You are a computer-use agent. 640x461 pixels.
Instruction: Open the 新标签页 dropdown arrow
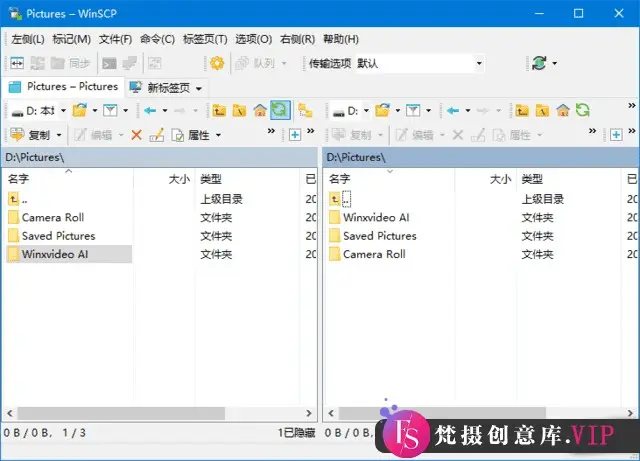[199, 88]
